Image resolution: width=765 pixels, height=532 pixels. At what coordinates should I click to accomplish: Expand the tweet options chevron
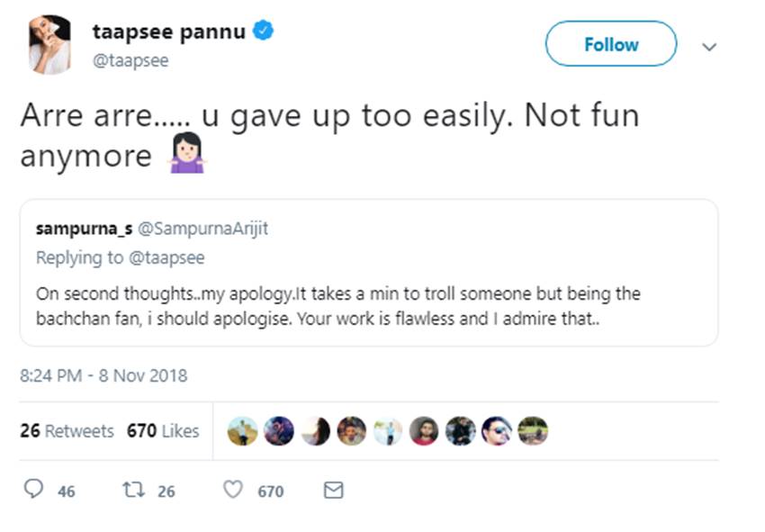coord(709,46)
